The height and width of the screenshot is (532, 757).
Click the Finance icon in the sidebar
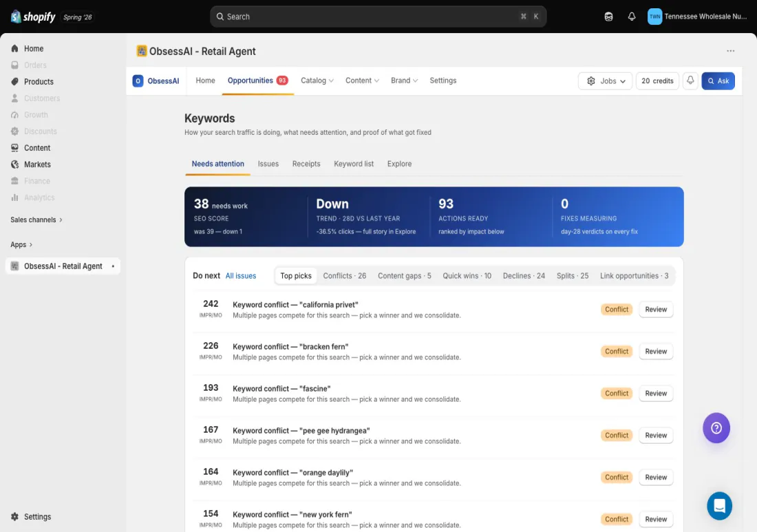[14, 180]
